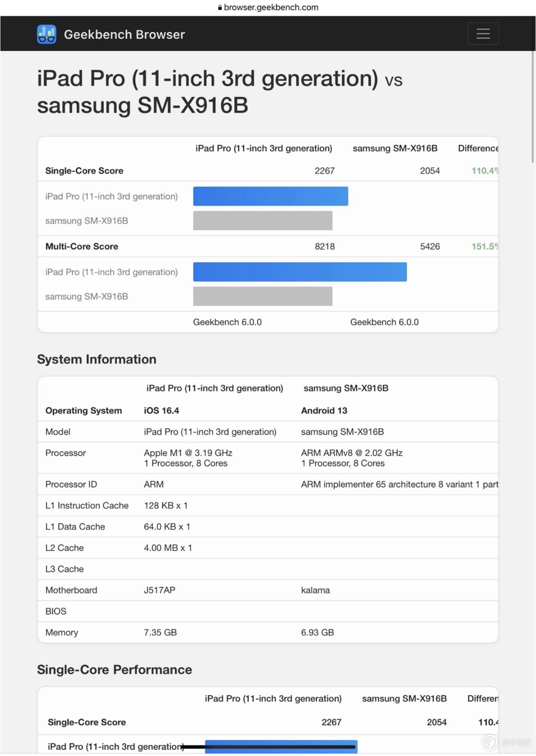Click the Geekbench 6.0.0 version label
This screenshot has height=756, width=536.
228,322
